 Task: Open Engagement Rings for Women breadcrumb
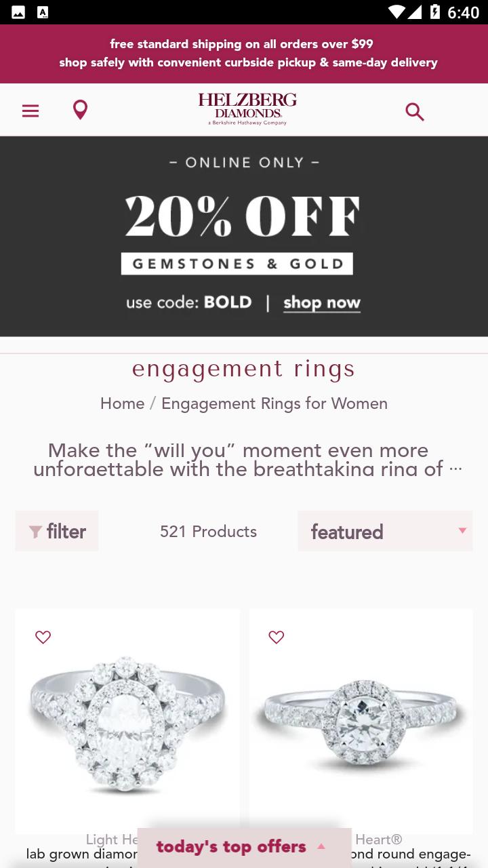274,403
